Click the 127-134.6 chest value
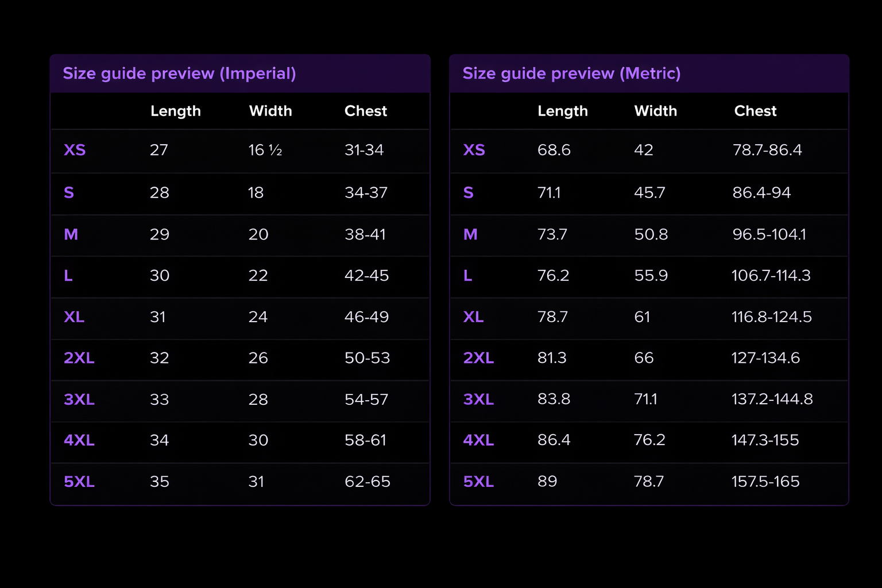 coord(765,358)
